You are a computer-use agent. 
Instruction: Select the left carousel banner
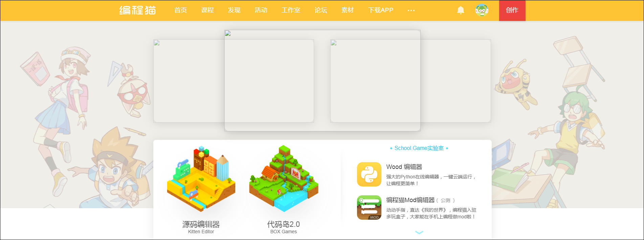click(189, 81)
